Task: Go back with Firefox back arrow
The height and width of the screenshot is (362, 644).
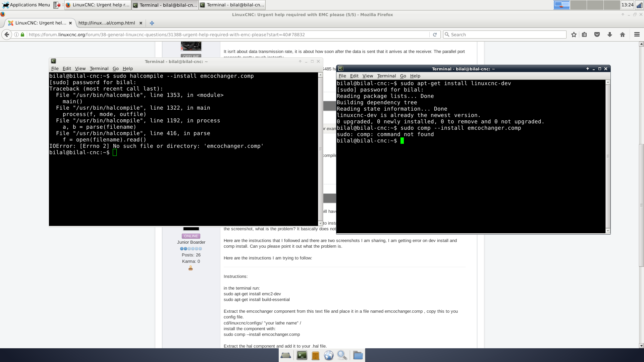Action: pyautogui.click(x=7, y=35)
